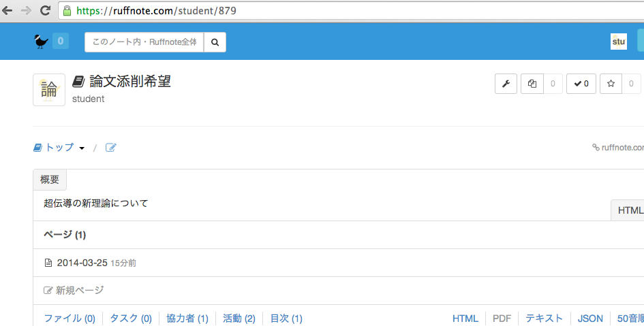Click the edit pencil icon beside トップ

(110, 148)
